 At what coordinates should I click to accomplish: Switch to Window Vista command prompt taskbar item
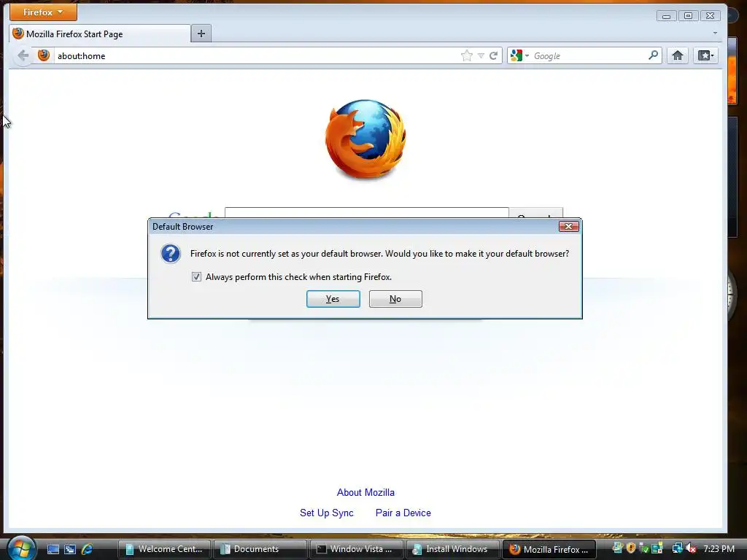pyautogui.click(x=356, y=549)
